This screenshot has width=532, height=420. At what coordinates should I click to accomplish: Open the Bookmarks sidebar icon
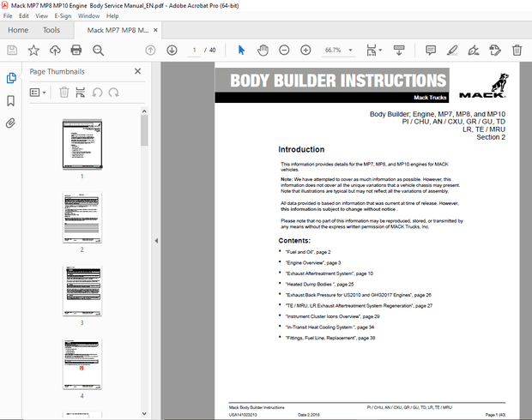(11, 100)
